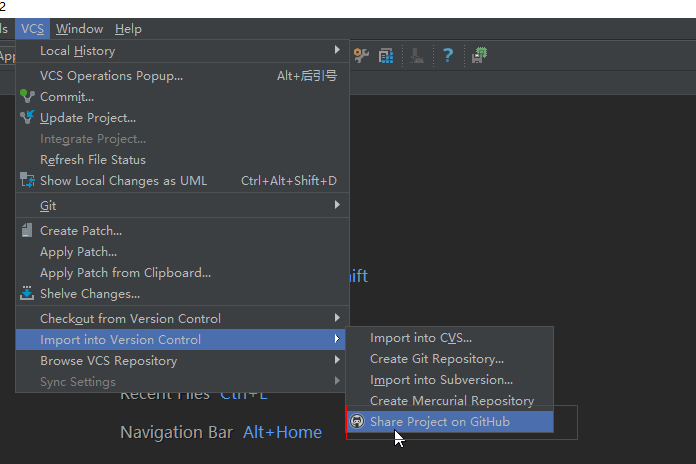696x464 pixels.
Task: Open the wrench settings toolbar icon
Action: pyautogui.click(x=362, y=56)
